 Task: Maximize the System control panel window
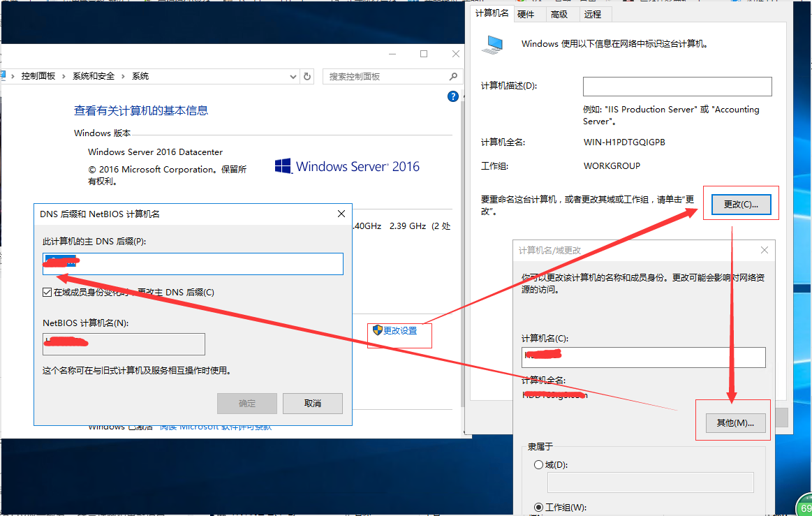(x=424, y=54)
